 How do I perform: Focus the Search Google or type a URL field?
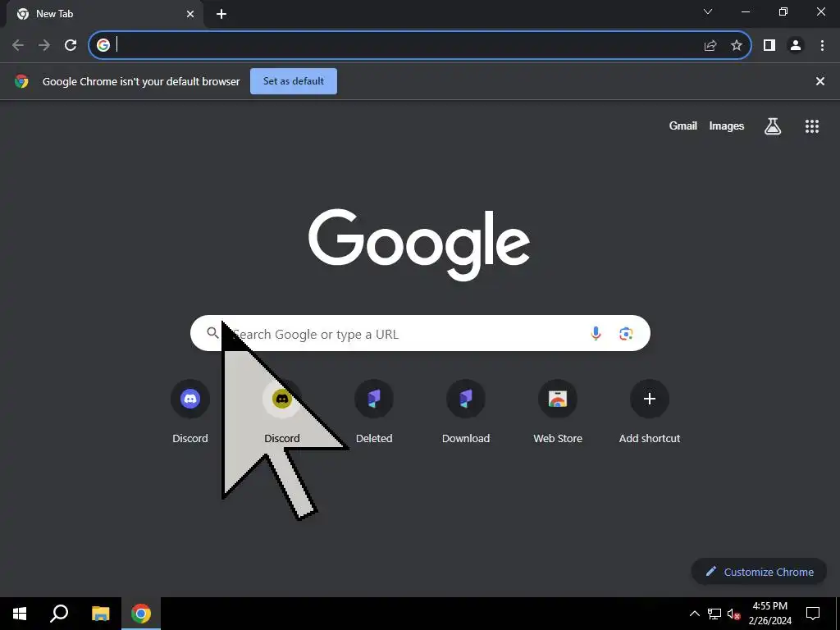(420, 333)
